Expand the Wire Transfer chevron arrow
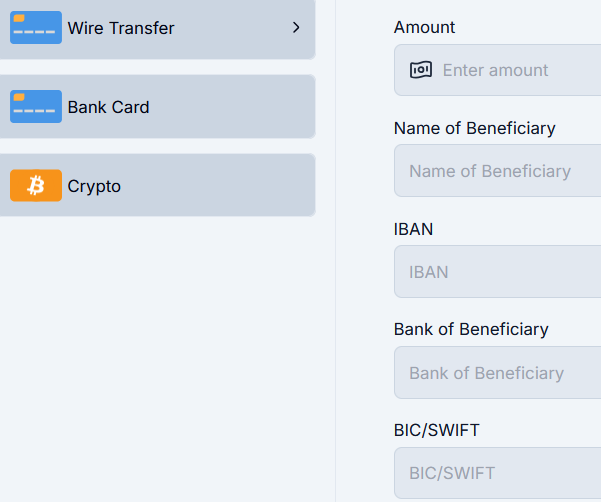601x502 pixels. pos(296,28)
